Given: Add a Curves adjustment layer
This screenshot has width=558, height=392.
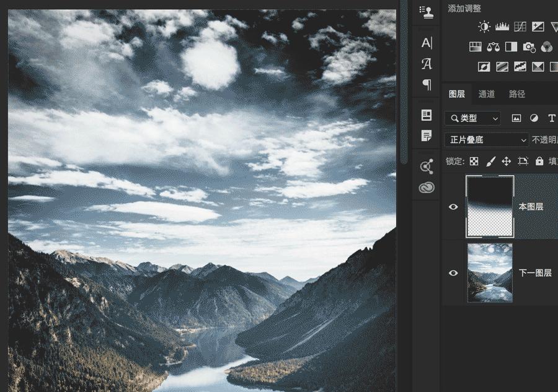Looking at the screenshot, I should tap(520, 27).
